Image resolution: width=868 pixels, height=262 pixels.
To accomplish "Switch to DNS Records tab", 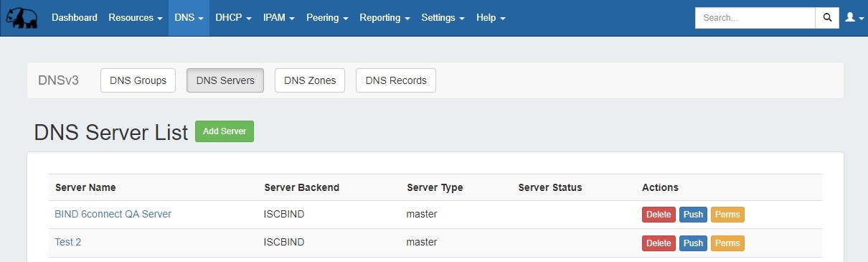I will [x=396, y=80].
